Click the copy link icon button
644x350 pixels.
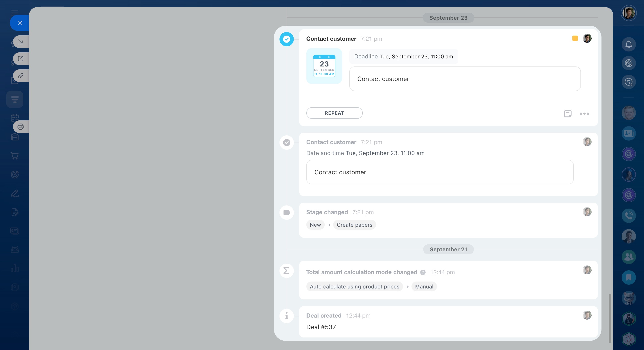21,75
